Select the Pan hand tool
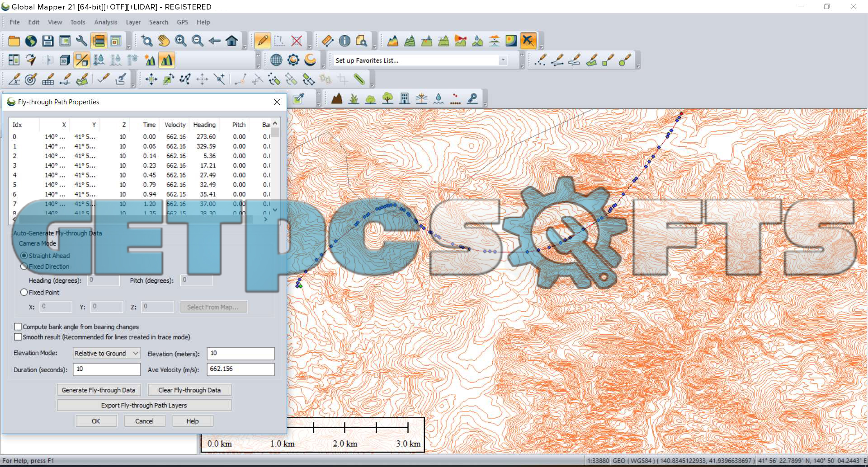The width and height of the screenshot is (868, 467). (x=164, y=41)
